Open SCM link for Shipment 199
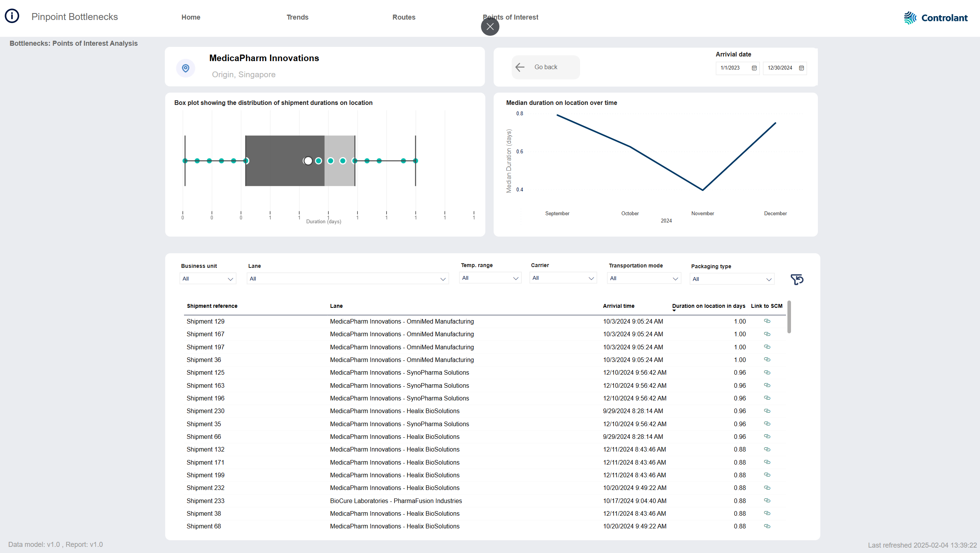This screenshot has height=553, width=980. pyautogui.click(x=767, y=475)
